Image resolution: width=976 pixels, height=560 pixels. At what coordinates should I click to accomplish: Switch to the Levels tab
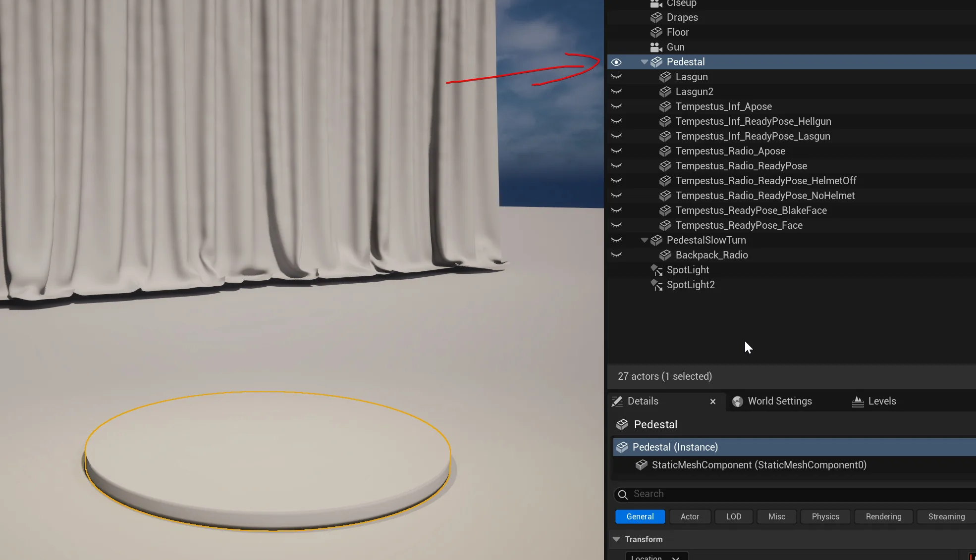pyautogui.click(x=882, y=401)
